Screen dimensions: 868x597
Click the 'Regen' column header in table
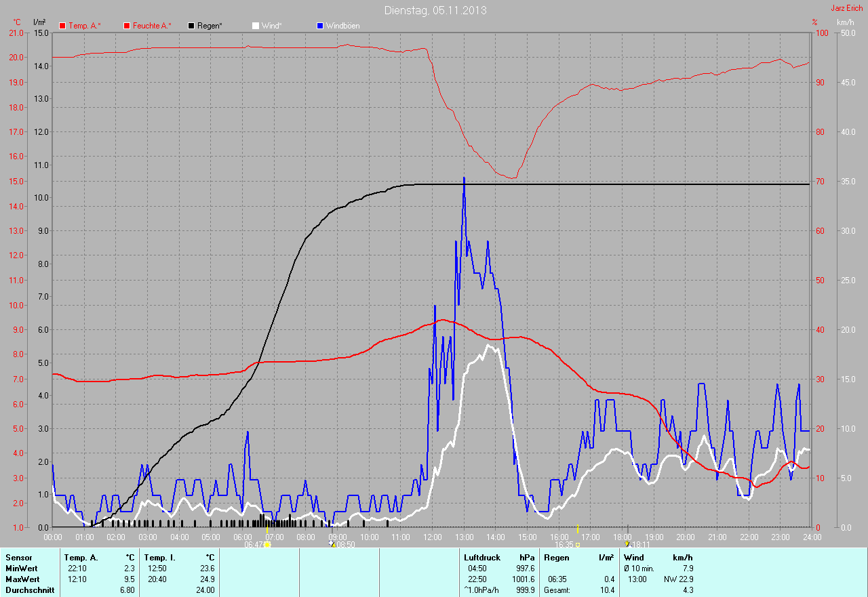pyautogui.click(x=557, y=558)
